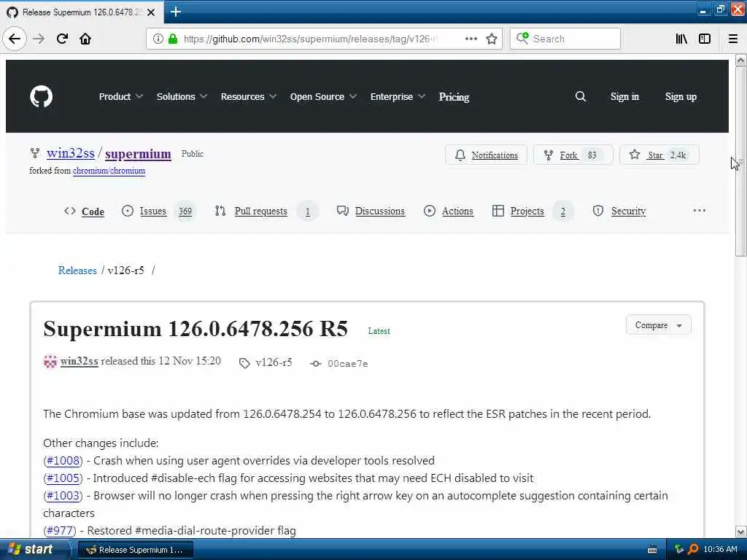747x560 pixels.
Task: Click the taskbar clock showing 10:36 AM
Action: (x=720, y=550)
